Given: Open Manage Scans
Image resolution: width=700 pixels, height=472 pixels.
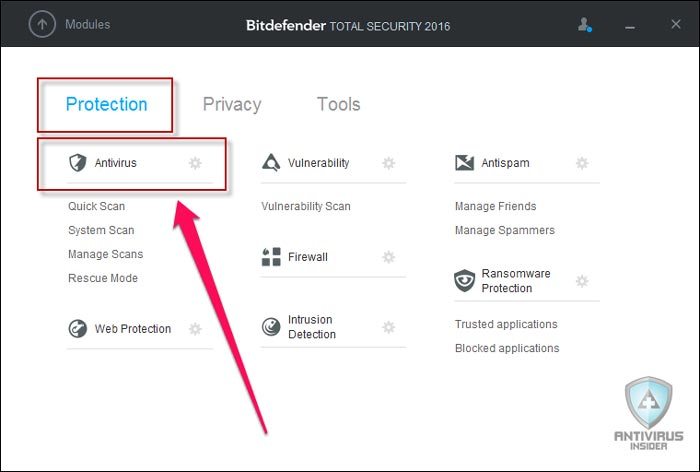Looking at the screenshot, I should [105, 254].
